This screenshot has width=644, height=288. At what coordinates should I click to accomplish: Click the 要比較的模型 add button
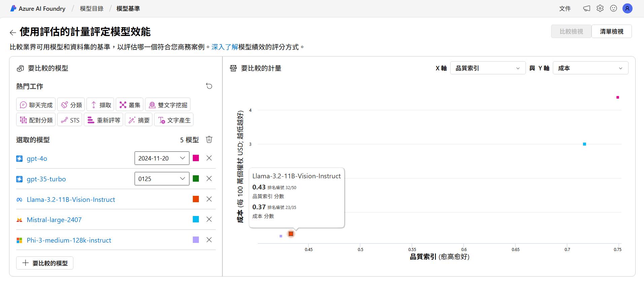click(45, 263)
